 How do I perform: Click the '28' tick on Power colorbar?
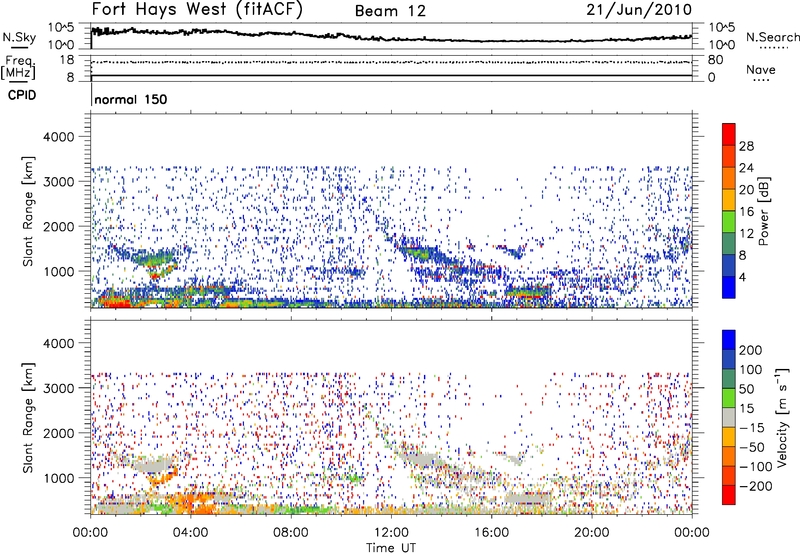(746, 146)
